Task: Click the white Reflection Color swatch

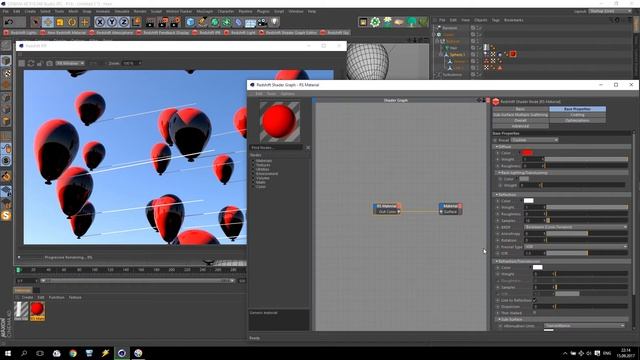Action: [x=529, y=200]
